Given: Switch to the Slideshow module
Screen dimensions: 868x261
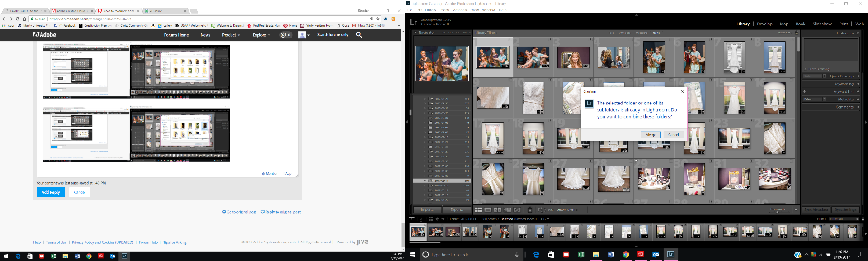Looking at the screenshot, I should [822, 24].
